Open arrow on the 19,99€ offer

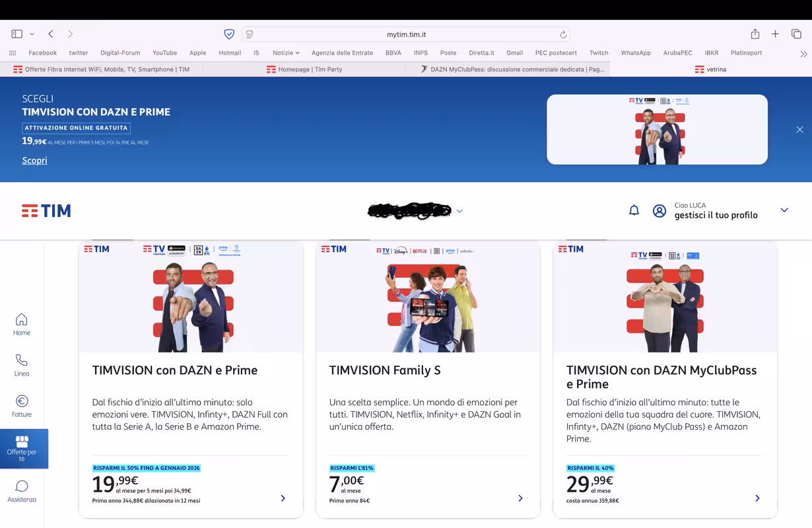(x=283, y=498)
